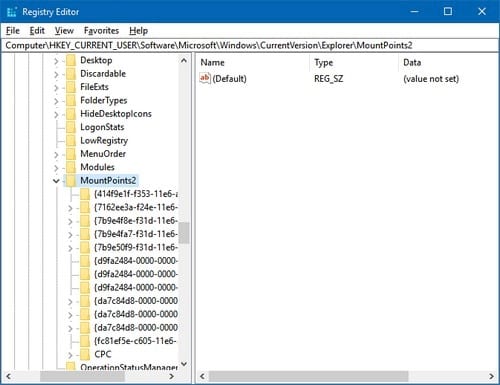Open the File menu

(x=13, y=31)
